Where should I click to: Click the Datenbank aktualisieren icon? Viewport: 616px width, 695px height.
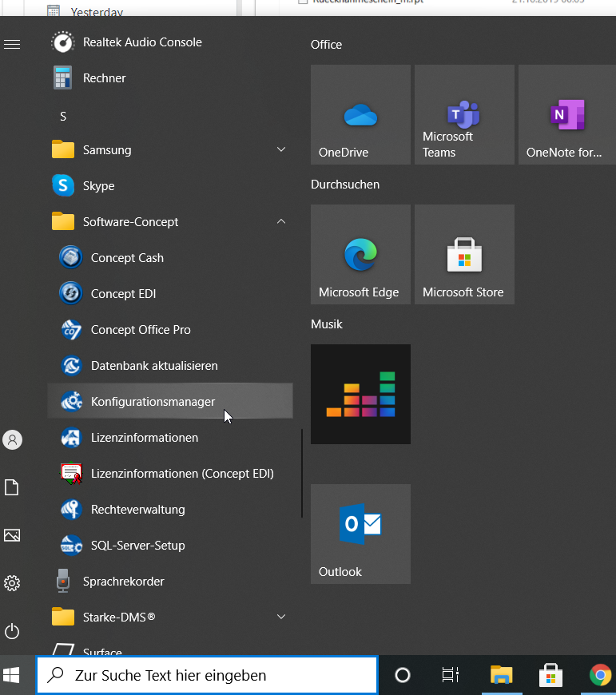pyautogui.click(x=71, y=366)
